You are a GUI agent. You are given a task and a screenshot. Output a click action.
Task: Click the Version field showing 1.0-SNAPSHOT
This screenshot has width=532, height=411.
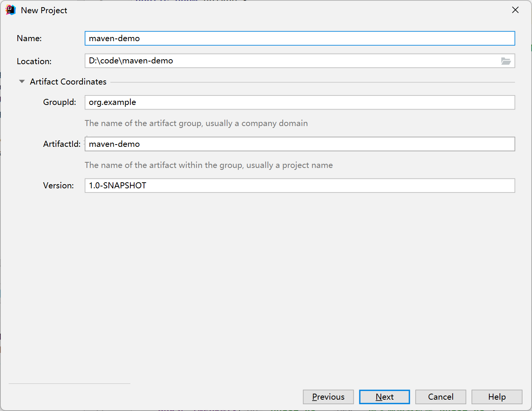coord(300,186)
